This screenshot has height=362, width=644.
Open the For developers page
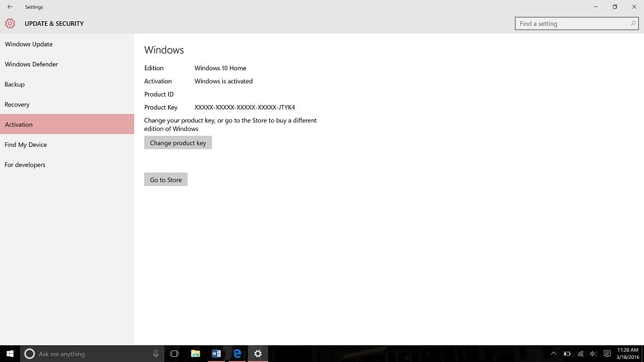click(67, 165)
